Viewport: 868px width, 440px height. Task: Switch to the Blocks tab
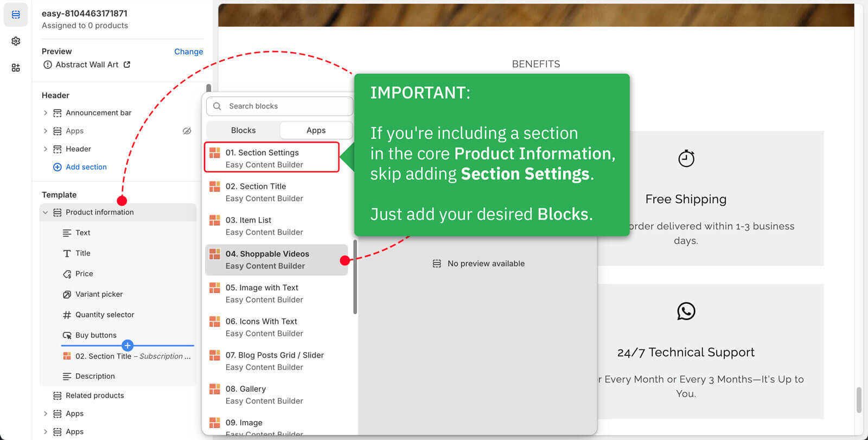243,130
